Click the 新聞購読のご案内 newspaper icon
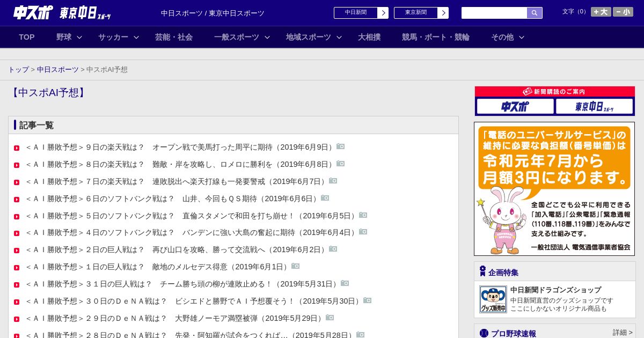The image size is (644, 338). pos(528,92)
